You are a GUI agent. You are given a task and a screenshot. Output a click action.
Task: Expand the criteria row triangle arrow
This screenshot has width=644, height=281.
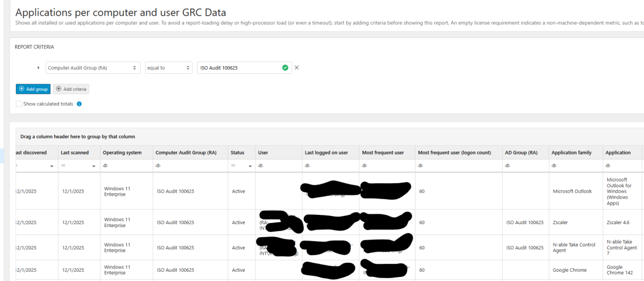tap(38, 68)
